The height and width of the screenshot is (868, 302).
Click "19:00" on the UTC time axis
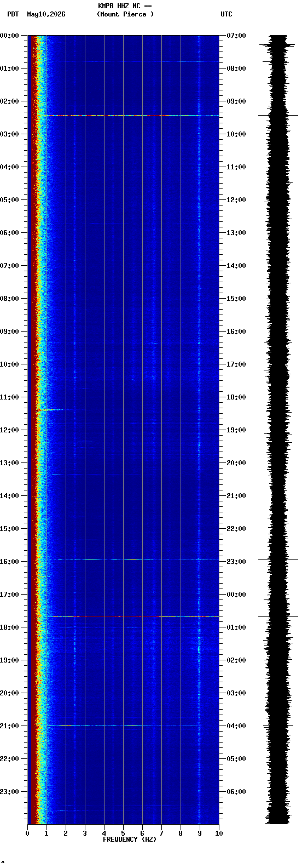click(x=236, y=430)
